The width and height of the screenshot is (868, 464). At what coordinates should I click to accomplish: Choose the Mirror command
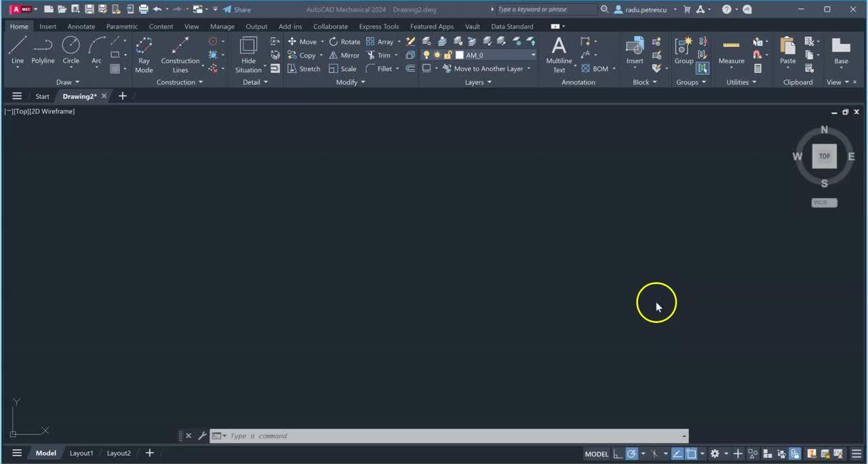[x=344, y=55]
